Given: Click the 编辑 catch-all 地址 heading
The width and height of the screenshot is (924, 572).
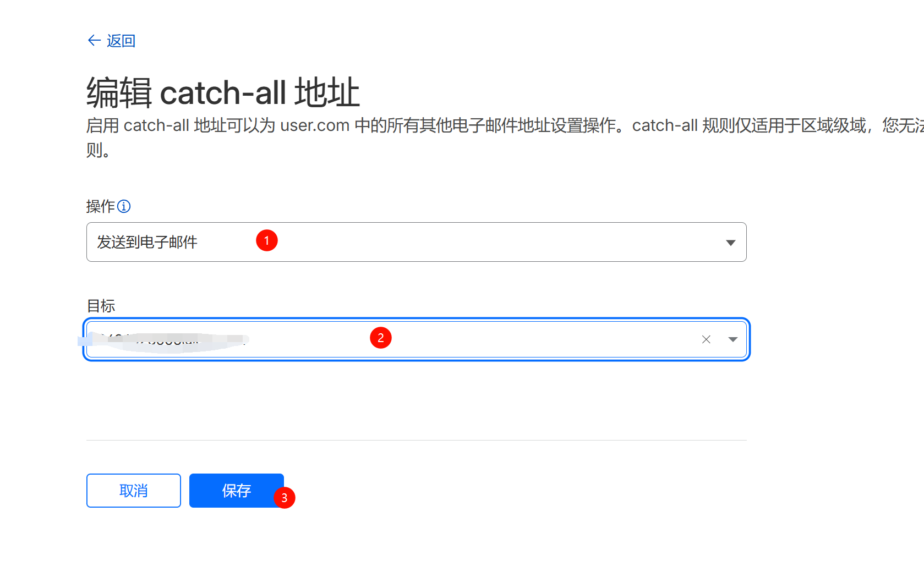Looking at the screenshot, I should [223, 92].
